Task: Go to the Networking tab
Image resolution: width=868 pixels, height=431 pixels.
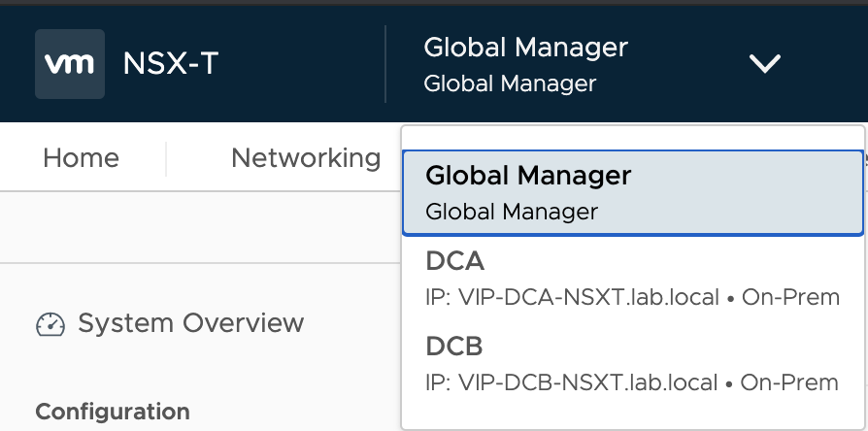Action: coord(306,158)
